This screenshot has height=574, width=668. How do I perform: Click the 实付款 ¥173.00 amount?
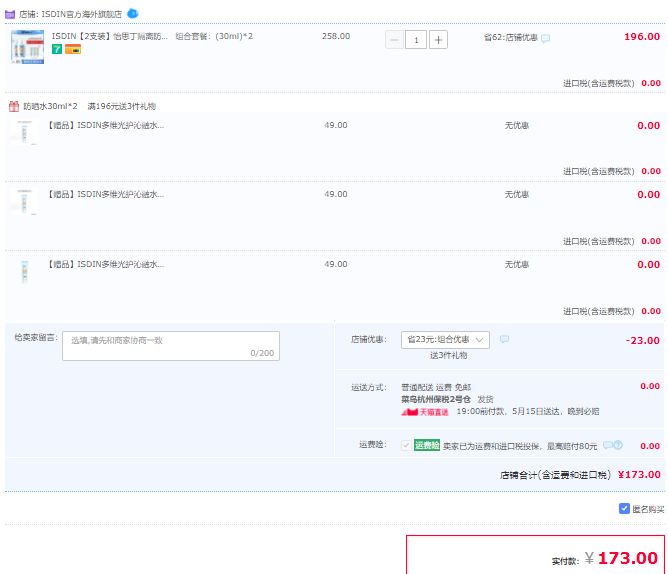(x=622, y=558)
